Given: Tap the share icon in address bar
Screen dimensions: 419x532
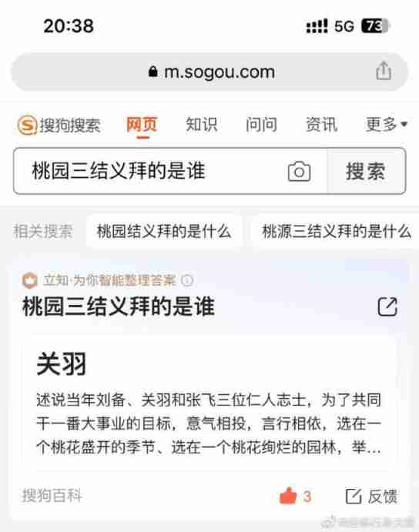Looking at the screenshot, I should coord(384,71).
